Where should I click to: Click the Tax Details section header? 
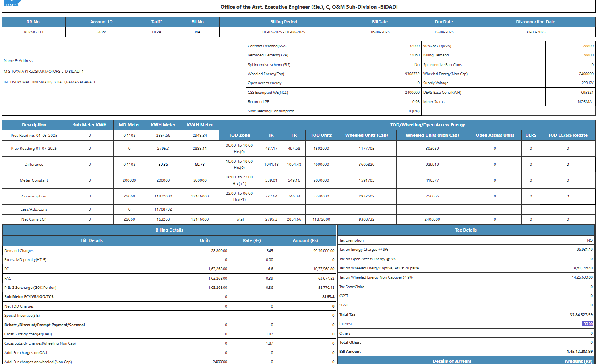(x=466, y=230)
